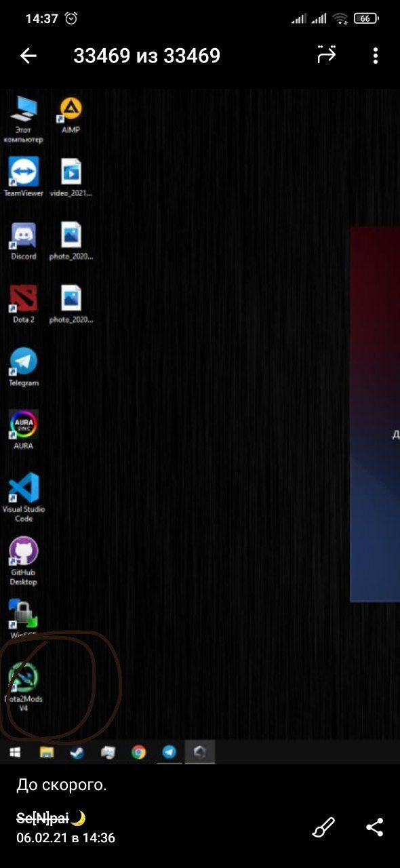Open Google Chrome from the taskbar
The width and height of the screenshot is (400, 868).
(x=138, y=752)
